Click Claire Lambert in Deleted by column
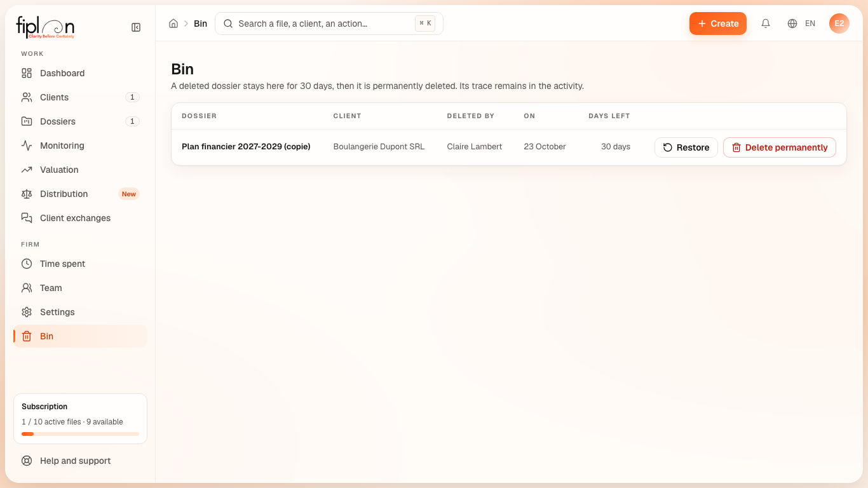The image size is (868, 488). pos(475,147)
